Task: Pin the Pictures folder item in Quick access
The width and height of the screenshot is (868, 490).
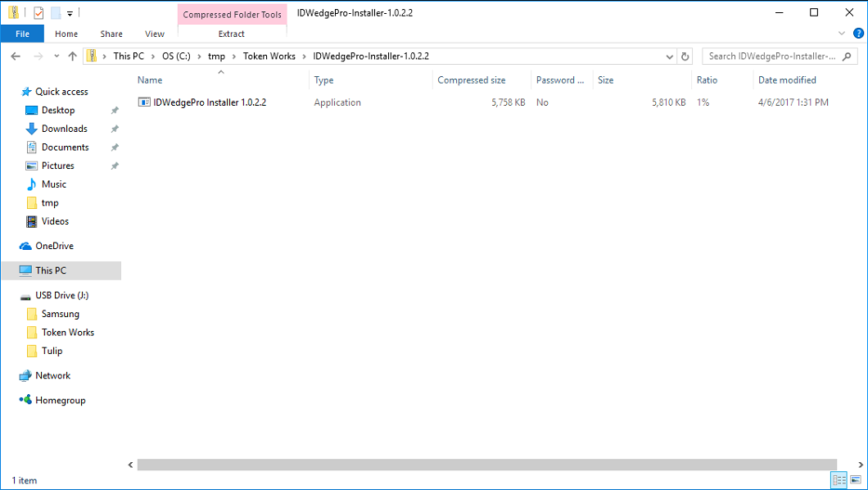Action: click(x=115, y=166)
